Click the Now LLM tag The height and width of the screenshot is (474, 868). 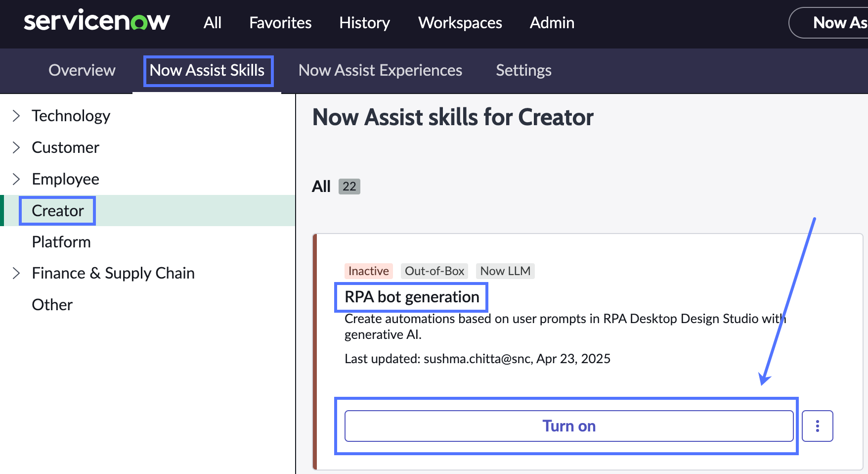coord(505,271)
